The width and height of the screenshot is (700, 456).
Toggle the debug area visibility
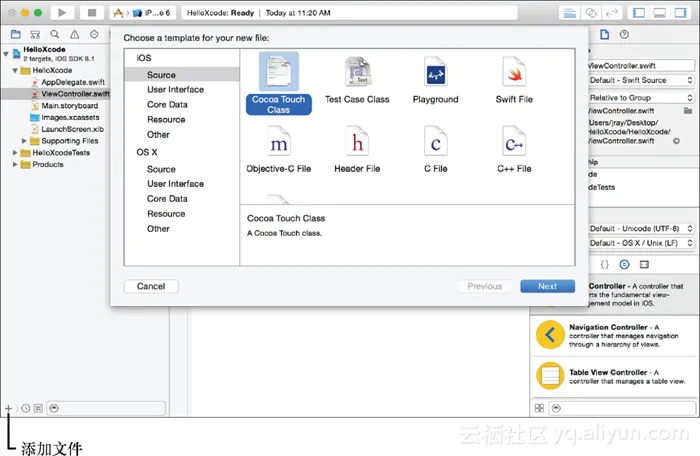pos(660,13)
